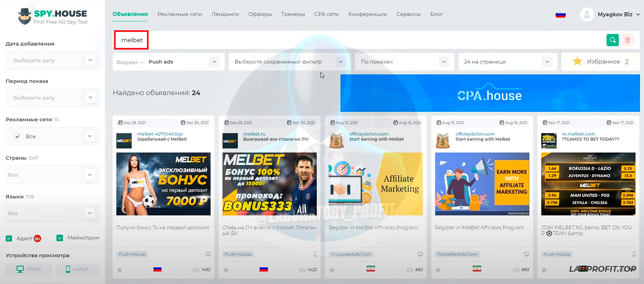Click the red trash clear-search icon
The width and height of the screenshot is (644, 284).
pos(627,40)
